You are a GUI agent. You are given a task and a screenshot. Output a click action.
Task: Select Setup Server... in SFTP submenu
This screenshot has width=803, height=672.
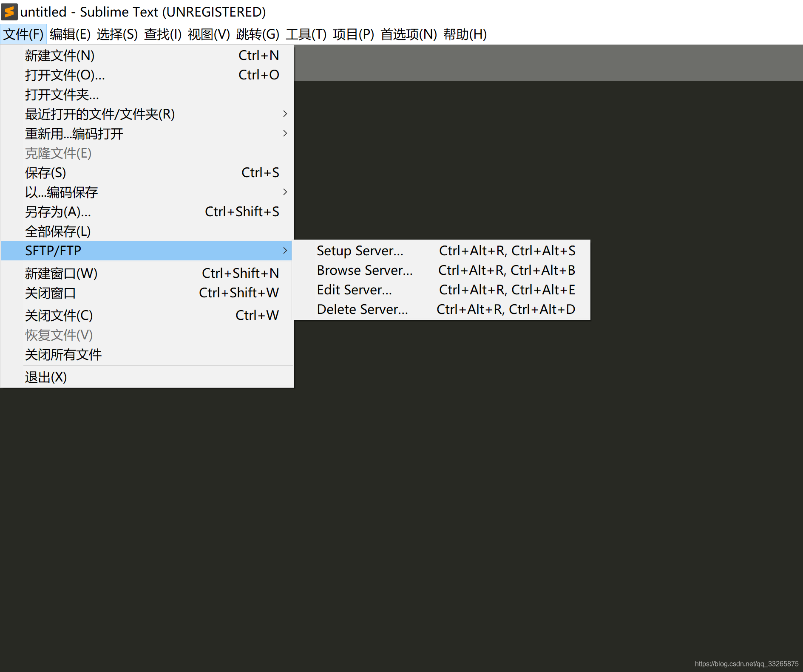tap(442, 251)
